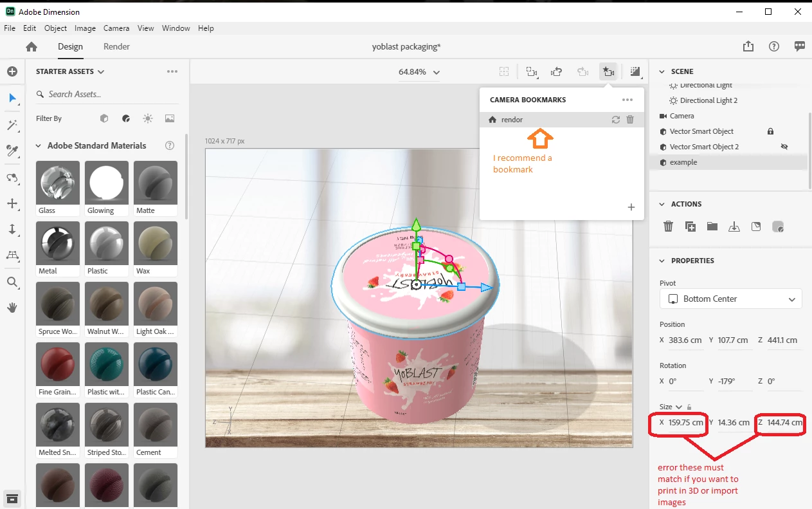Select the Orbit camera tool
This screenshot has height=509, width=812.
12,178
